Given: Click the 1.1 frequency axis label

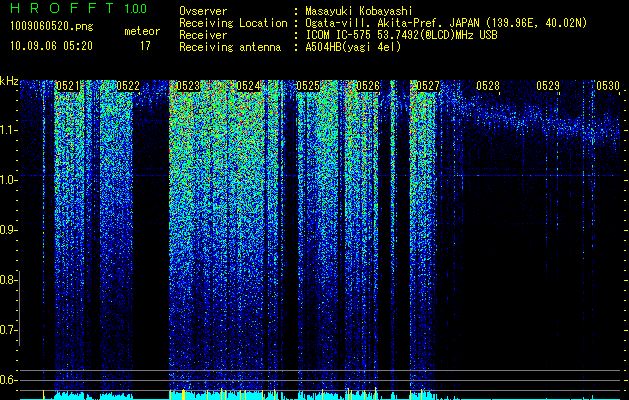Looking at the screenshot, I should point(8,130).
